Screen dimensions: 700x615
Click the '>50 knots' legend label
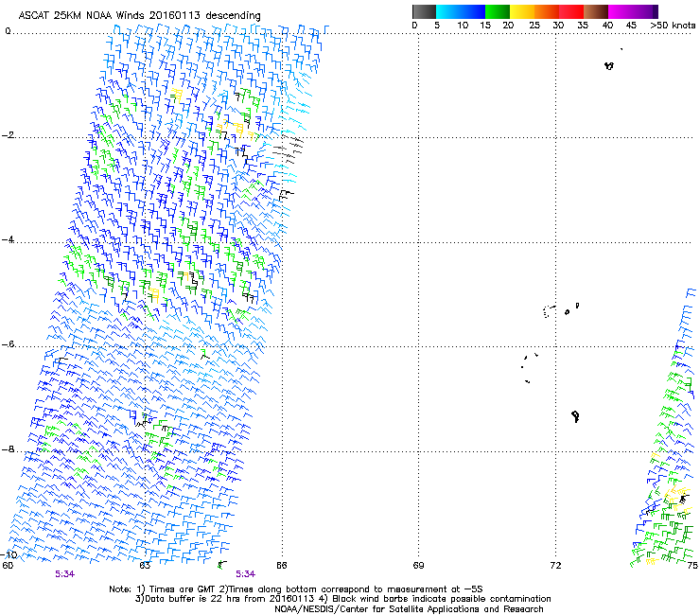tap(673, 26)
